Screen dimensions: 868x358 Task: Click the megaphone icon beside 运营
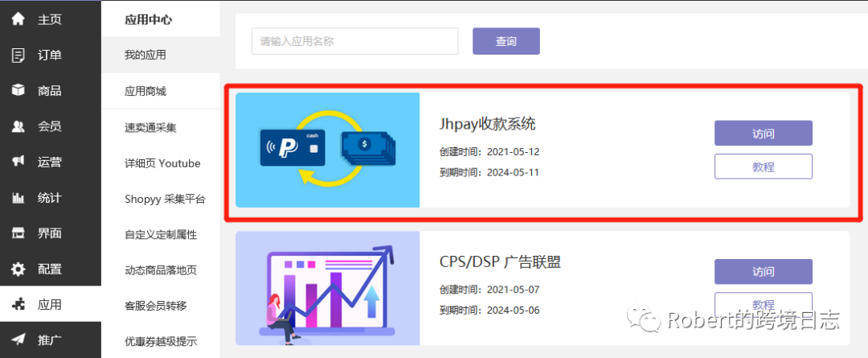18,162
